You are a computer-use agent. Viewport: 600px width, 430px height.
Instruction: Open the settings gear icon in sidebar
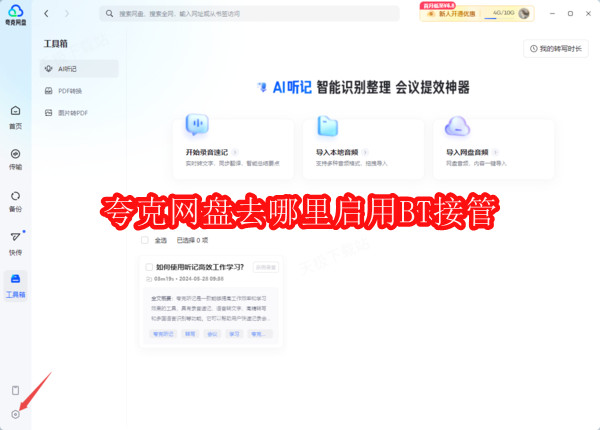15,414
